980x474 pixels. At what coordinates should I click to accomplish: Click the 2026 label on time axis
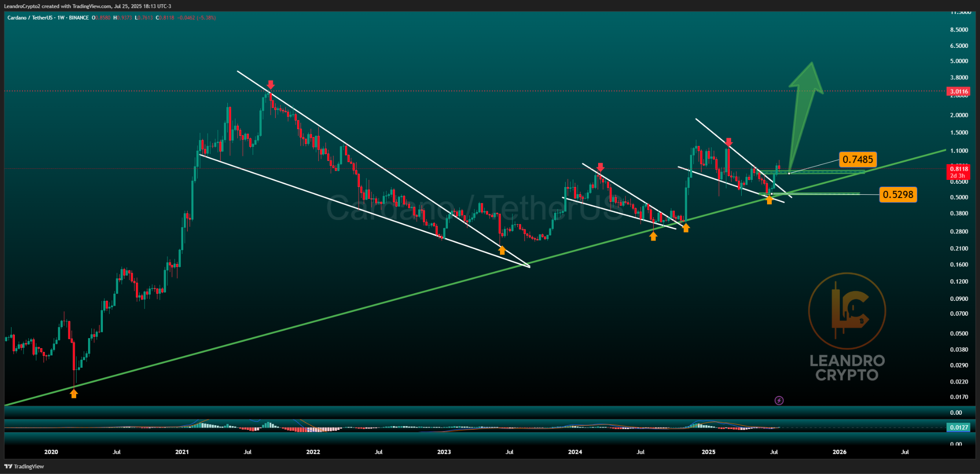click(x=839, y=452)
